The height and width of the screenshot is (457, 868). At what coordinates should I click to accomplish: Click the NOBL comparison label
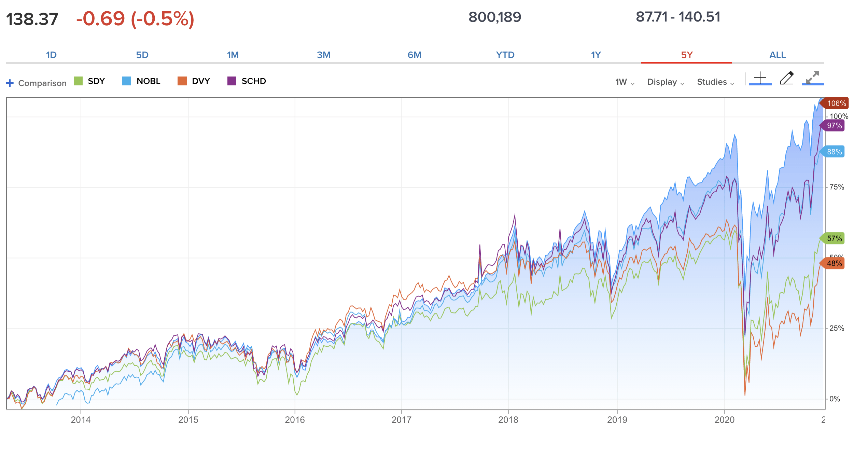[149, 81]
